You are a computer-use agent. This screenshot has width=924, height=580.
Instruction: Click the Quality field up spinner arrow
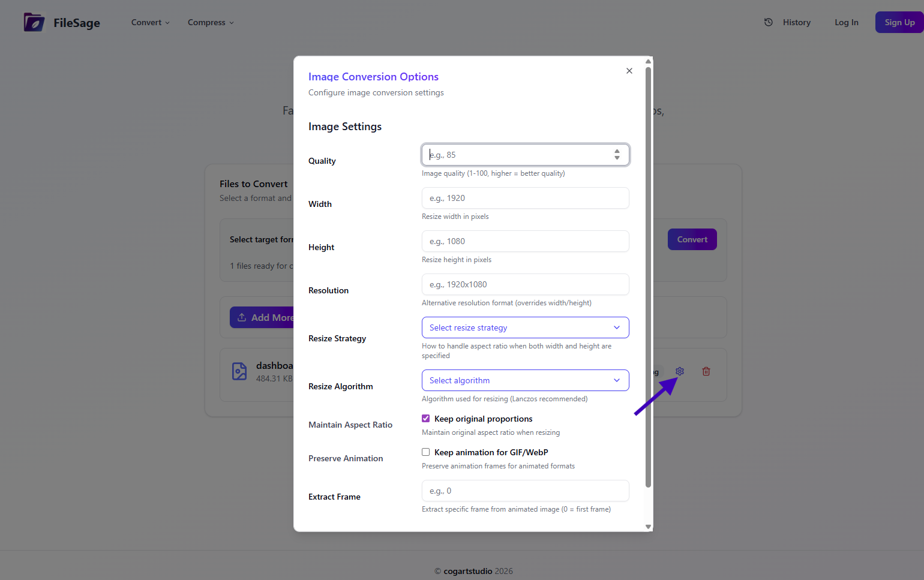pos(617,151)
